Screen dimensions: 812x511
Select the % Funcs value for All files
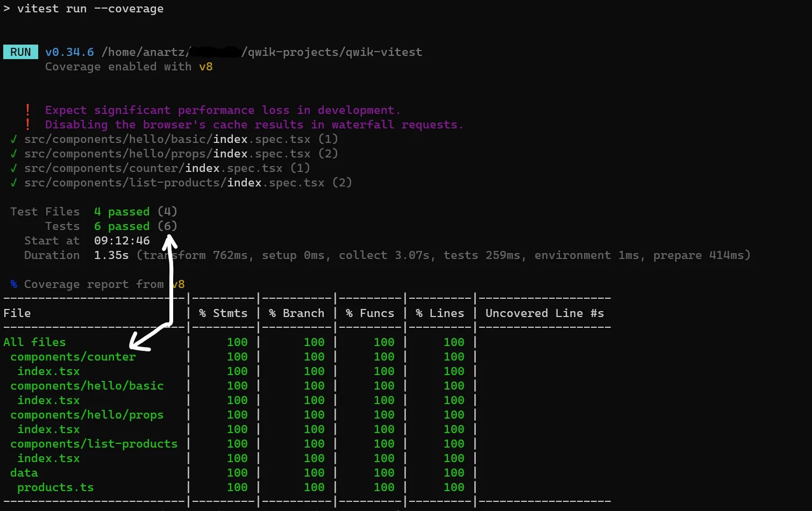point(384,342)
